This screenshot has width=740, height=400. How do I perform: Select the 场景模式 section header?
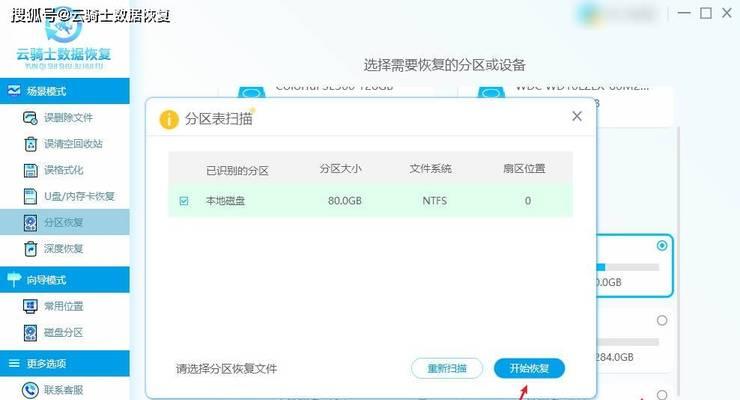coord(65,91)
